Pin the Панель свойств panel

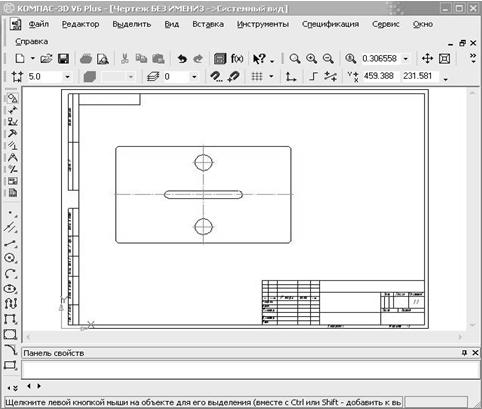464,353
